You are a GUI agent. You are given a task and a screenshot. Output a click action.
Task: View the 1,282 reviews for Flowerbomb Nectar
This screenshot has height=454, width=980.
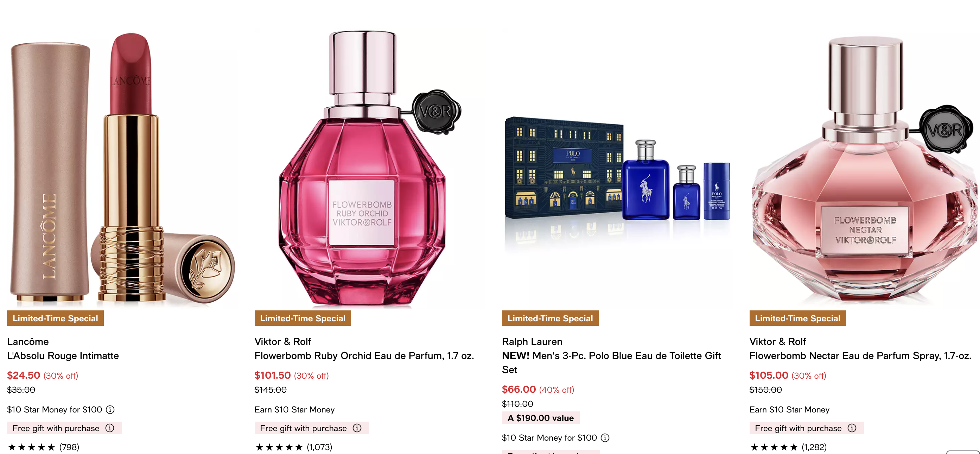point(788,447)
